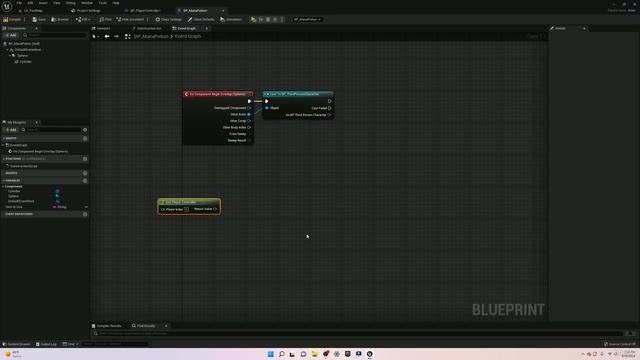The height and width of the screenshot is (360, 640).
Task: Collapse the EventGraph tree item
Action: 4,145
